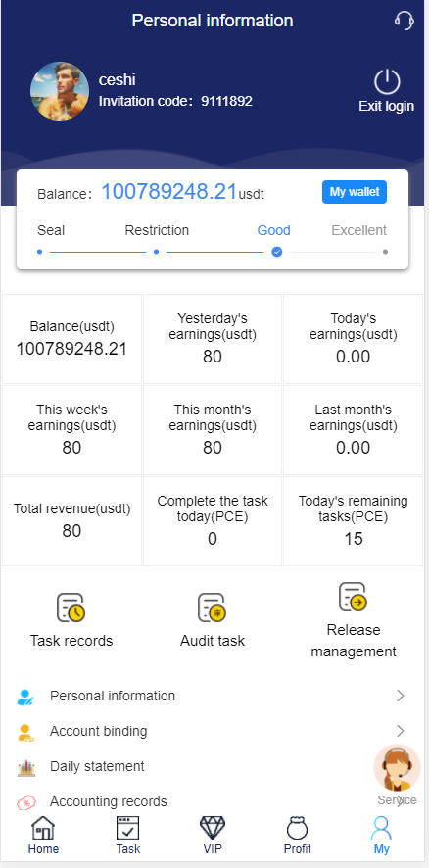Open customer support headset icon
Image resolution: width=429 pixels, height=868 pixels.
coord(405,21)
